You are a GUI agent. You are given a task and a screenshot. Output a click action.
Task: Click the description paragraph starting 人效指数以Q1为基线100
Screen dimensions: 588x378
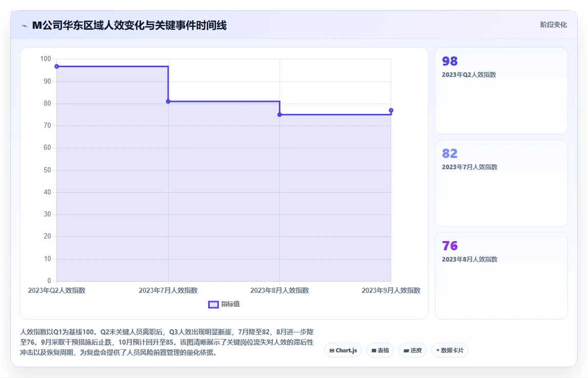[x=167, y=342]
